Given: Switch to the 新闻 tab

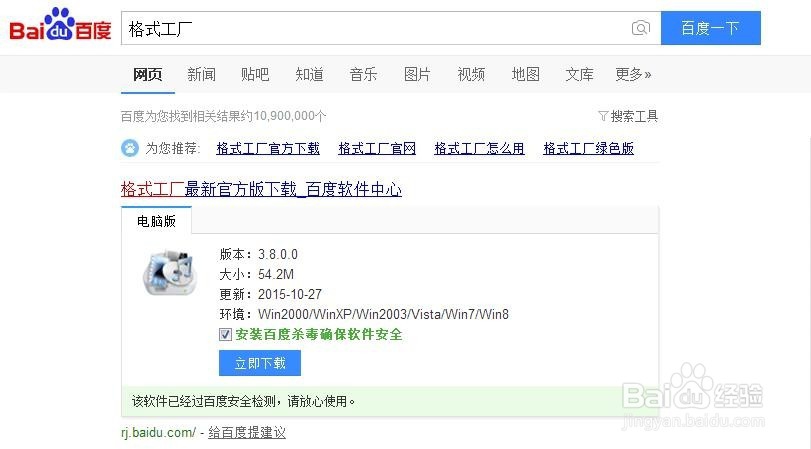Looking at the screenshot, I should [201, 74].
